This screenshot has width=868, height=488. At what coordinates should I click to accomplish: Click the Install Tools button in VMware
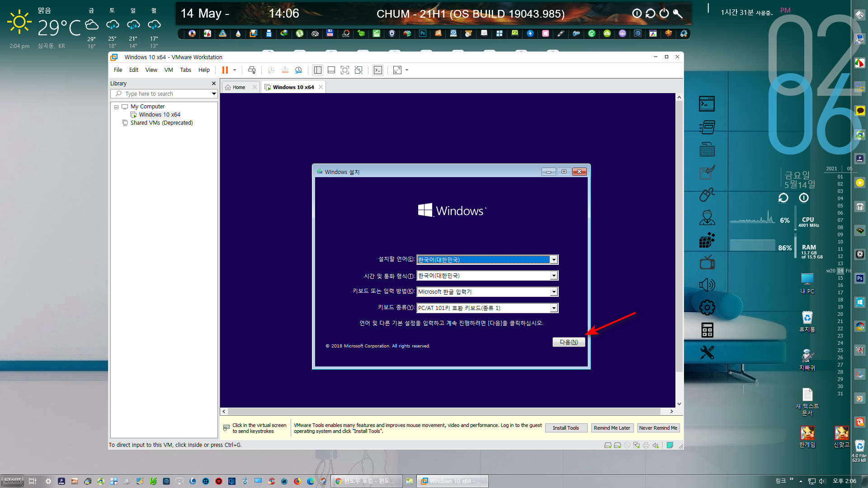pos(566,428)
